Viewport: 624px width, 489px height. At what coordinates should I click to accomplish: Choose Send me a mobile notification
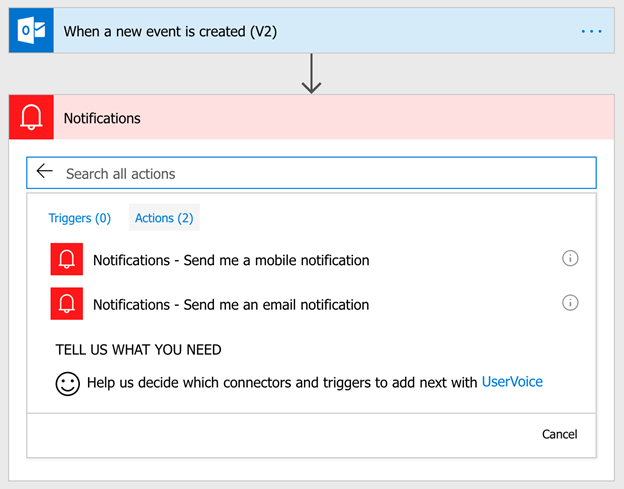pos(231,260)
